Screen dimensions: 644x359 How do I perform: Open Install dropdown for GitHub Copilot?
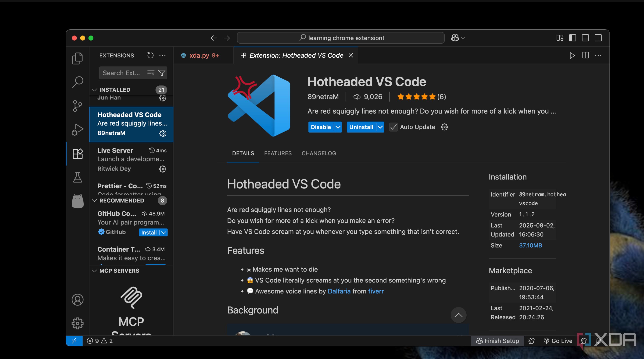164,232
